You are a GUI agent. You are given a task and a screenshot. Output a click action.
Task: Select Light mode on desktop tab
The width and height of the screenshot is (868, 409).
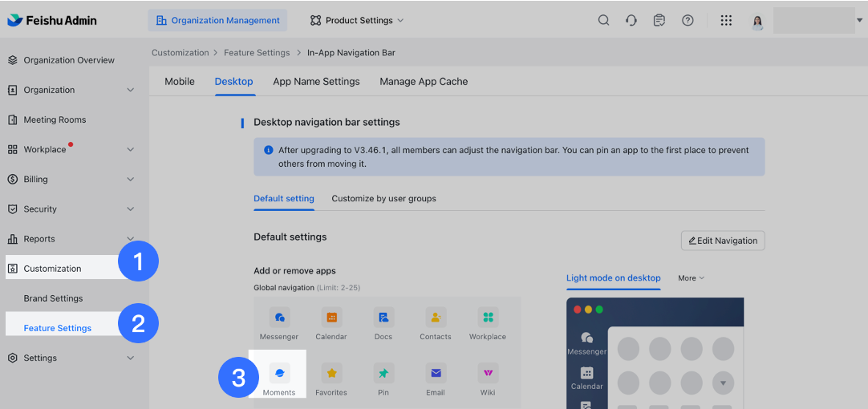coord(614,277)
